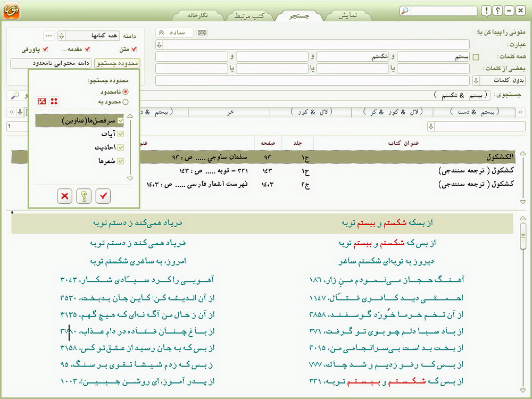Open the dropdown arrow of the field below the history bar
532x399 pixels.
pyautogui.click(x=431, y=127)
